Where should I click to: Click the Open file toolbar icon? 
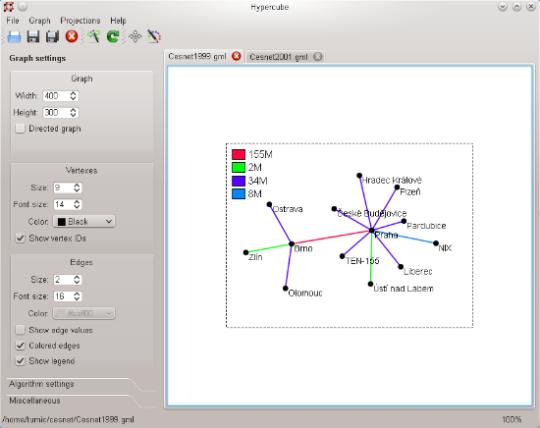(14, 36)
